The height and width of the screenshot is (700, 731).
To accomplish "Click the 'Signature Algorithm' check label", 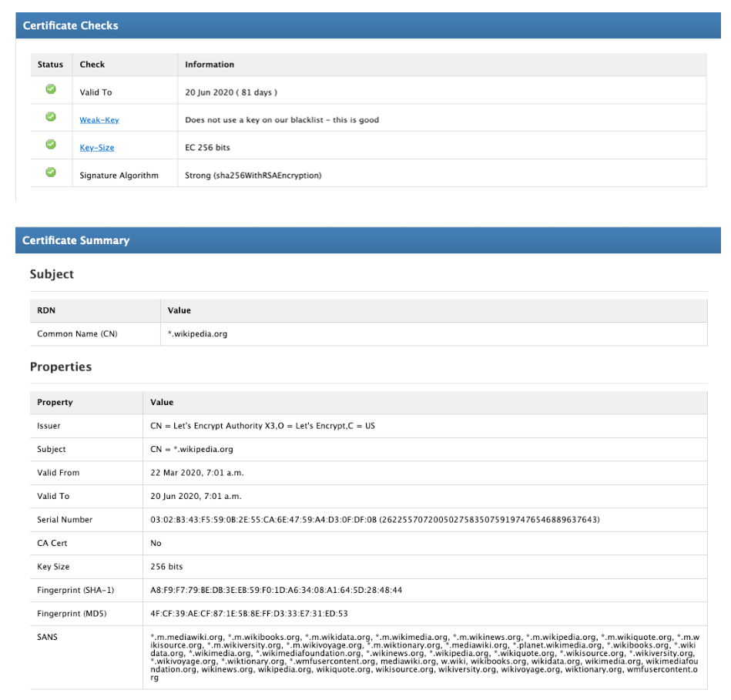I will tap(119, 176).
